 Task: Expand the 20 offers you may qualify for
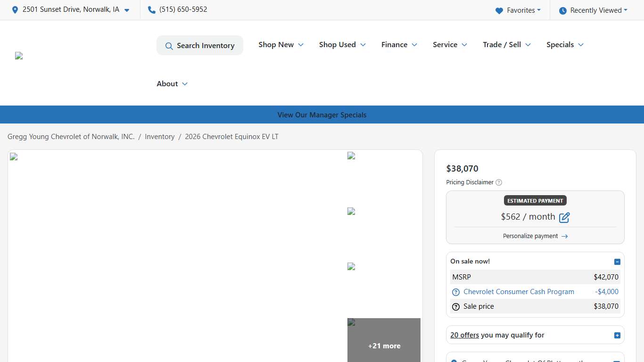[x=617, y=336]
